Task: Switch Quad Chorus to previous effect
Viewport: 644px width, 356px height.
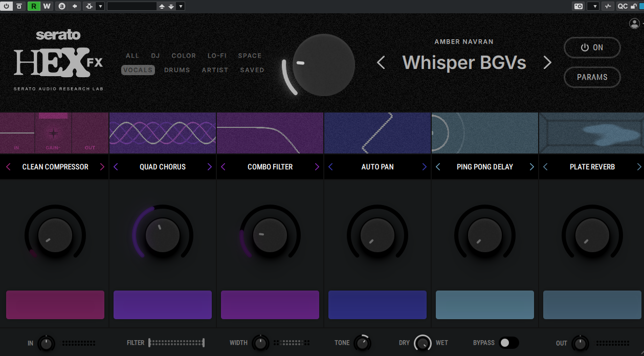Action: 116,167
